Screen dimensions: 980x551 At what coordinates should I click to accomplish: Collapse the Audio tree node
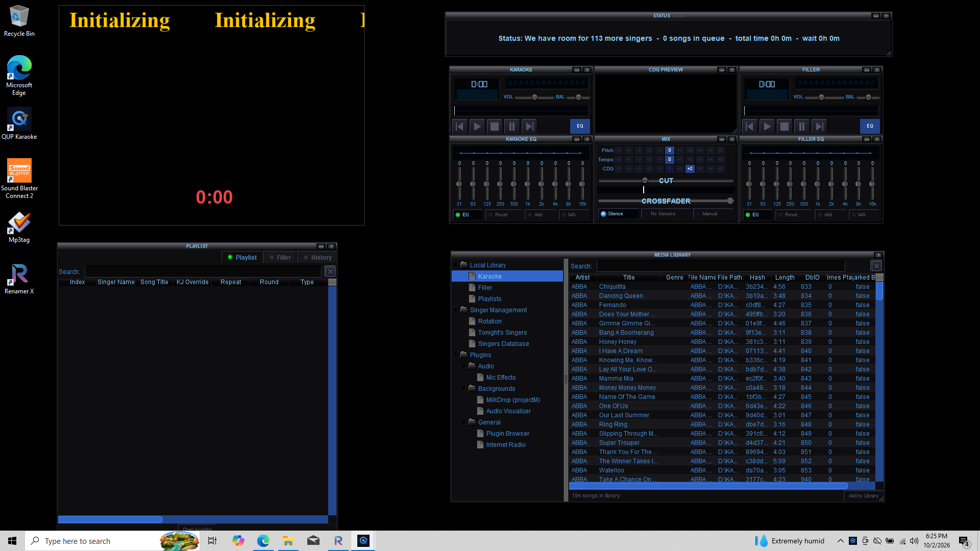[x=464, y=366]
